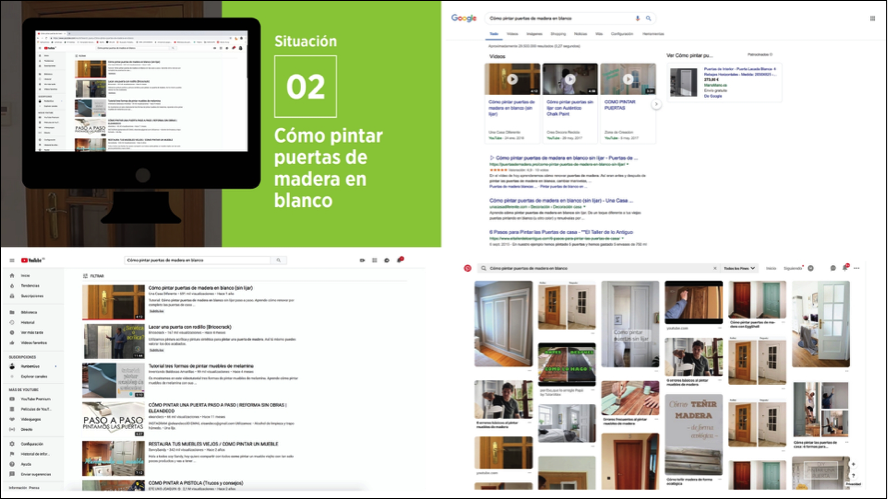Click the Pinterest logo icon
This screenshot has width=888, height=500.
click(467, 268)
